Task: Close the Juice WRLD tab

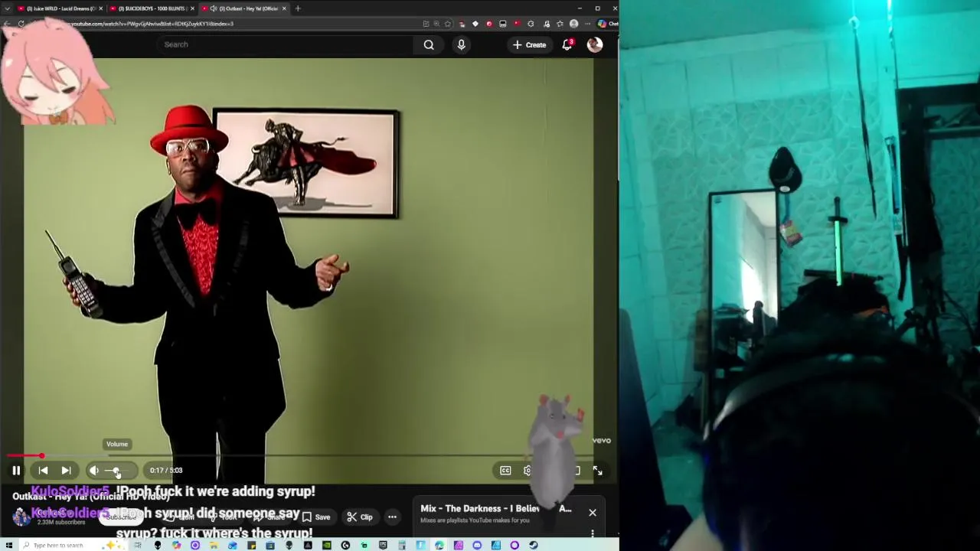Action: coord(100,8)
